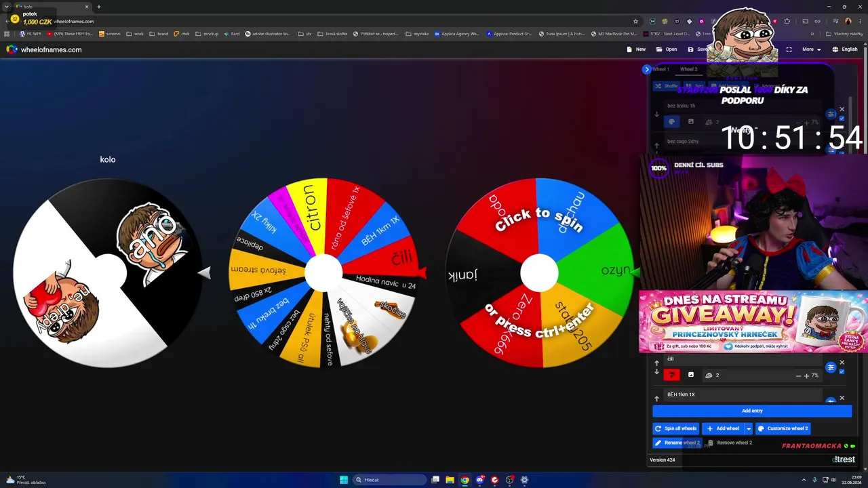
Task: Edit the 'BĚH 1km 1X' entry field
Action: (743, 394)
